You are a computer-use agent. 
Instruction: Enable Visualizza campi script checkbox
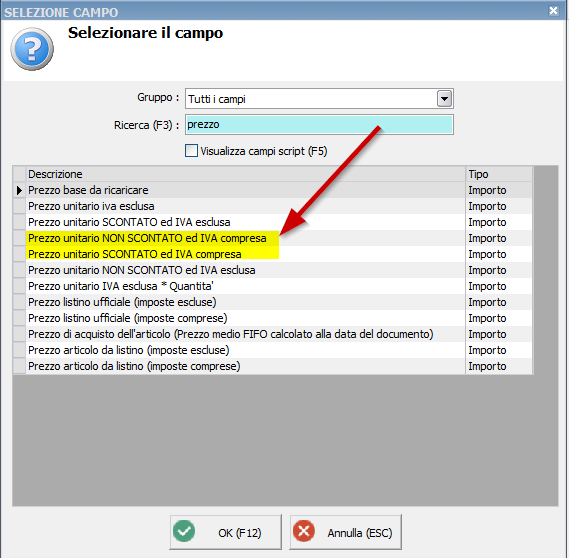coord(191,151)
